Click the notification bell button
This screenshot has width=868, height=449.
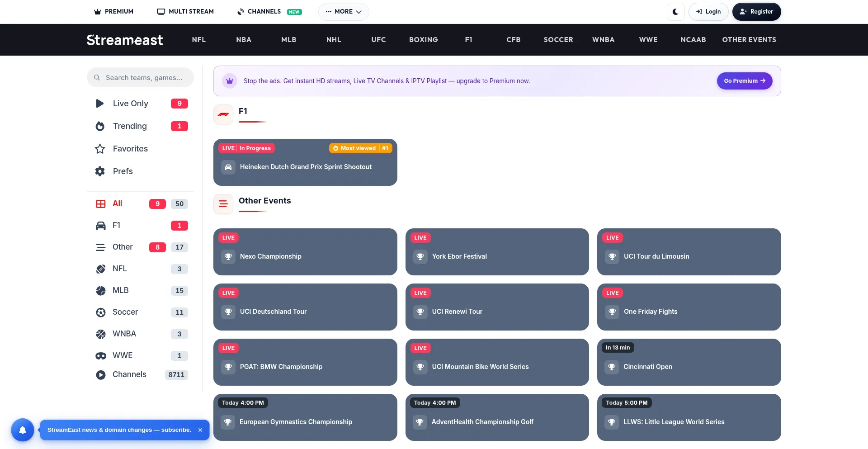coord(23,430)
